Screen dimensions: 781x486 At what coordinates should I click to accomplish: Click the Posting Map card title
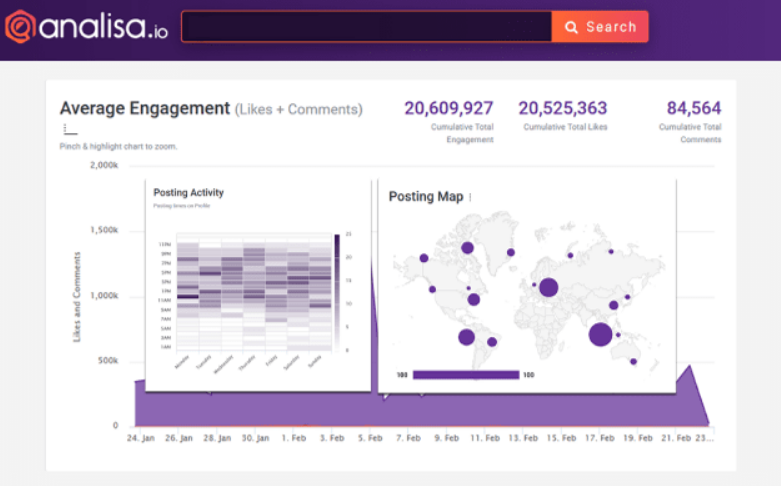point(426,197)
